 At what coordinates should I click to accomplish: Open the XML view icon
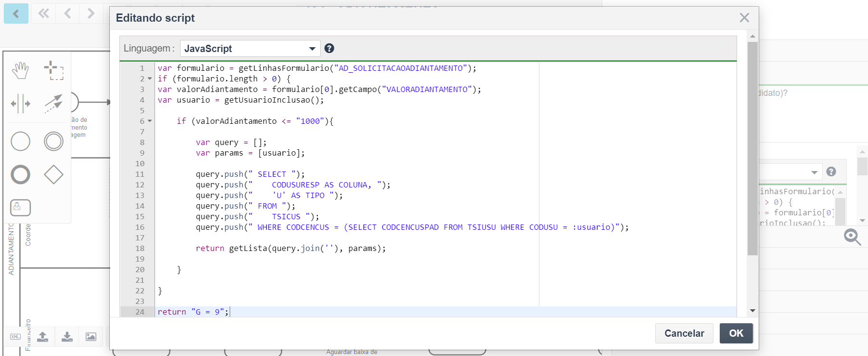point(15,337)
